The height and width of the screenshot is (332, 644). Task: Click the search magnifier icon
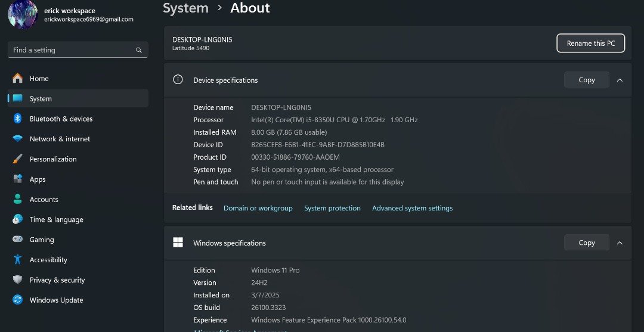(139, 50)
